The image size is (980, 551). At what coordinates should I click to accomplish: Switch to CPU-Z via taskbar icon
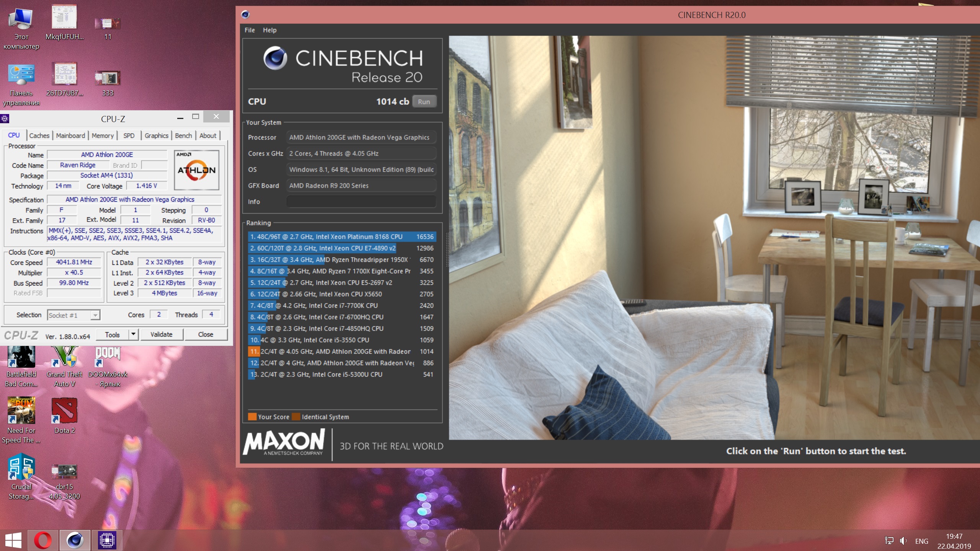point(107,540)
